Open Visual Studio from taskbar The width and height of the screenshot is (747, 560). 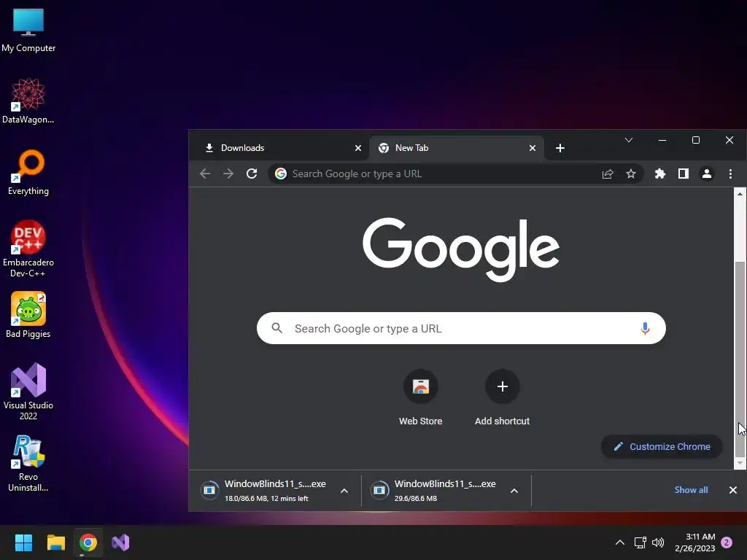point(120,542)
